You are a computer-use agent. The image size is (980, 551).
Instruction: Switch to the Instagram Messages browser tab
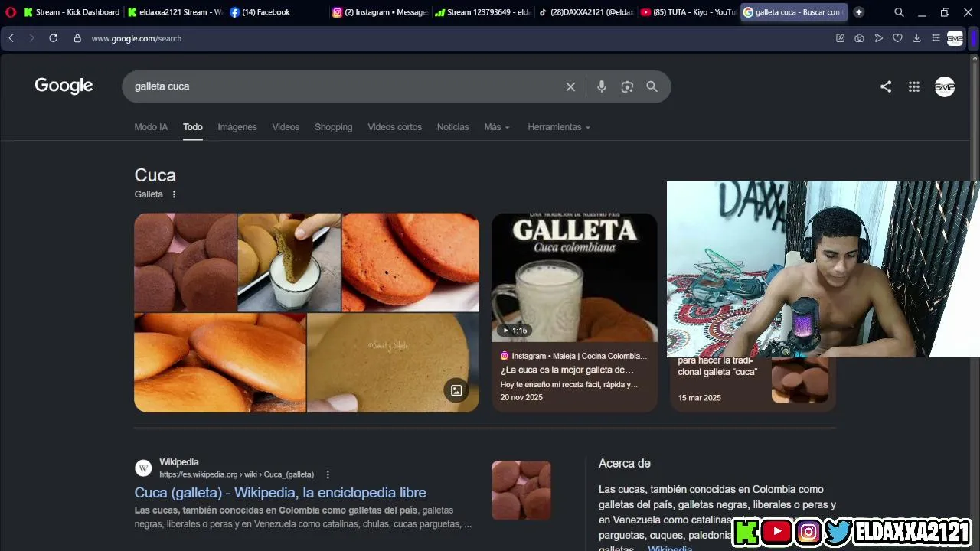381,12
